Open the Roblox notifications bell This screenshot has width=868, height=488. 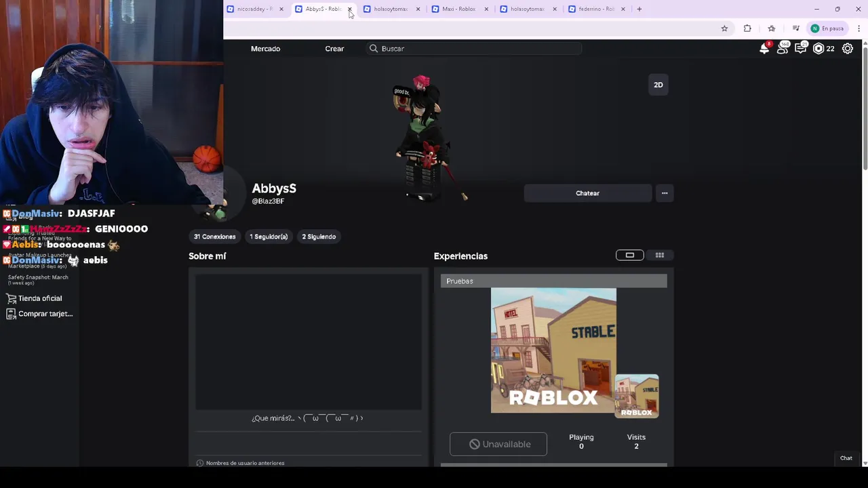click(764, 48)
